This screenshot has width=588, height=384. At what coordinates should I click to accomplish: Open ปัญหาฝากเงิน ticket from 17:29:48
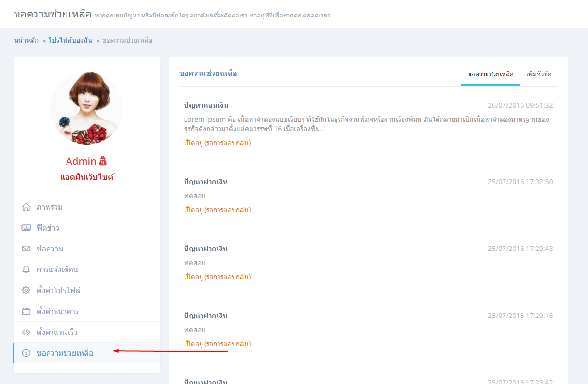pyautogui.click(x=205, y=249)
